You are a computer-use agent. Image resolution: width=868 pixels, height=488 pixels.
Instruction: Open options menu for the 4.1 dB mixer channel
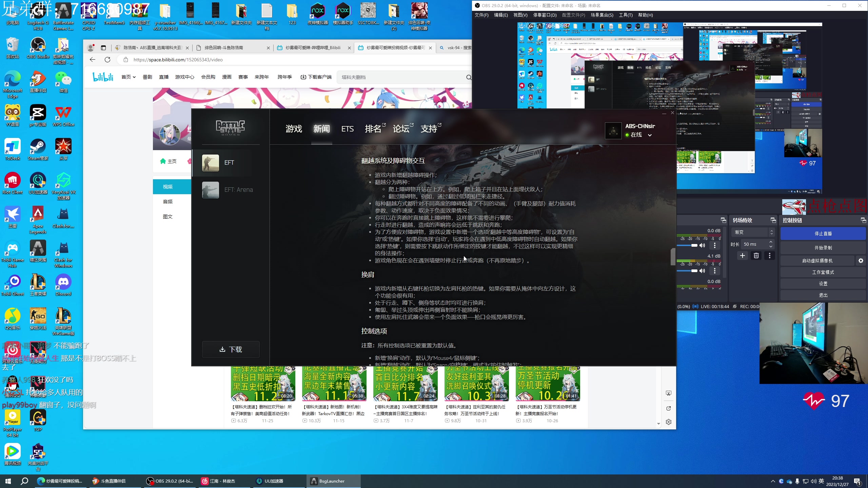point(715,271)
